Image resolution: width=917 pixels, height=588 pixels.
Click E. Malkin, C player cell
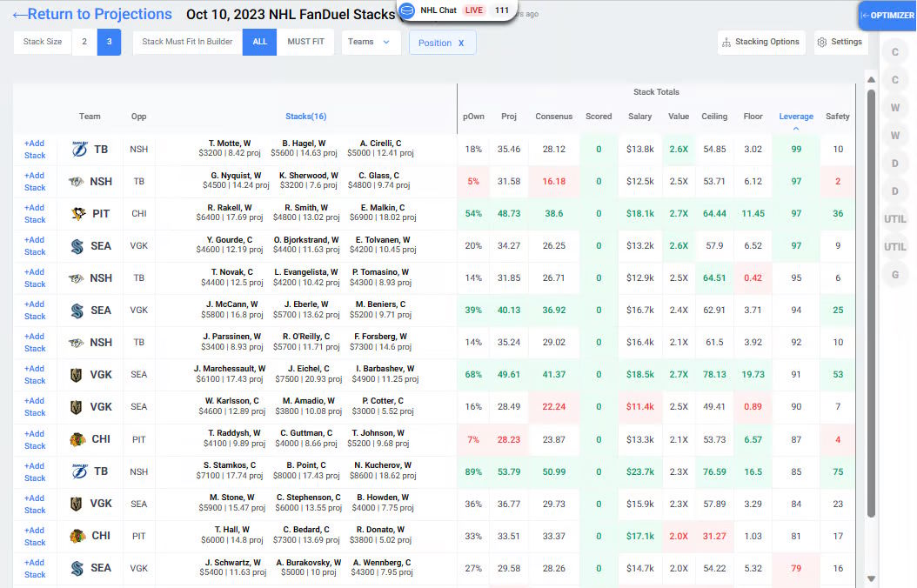pos(383,213)
